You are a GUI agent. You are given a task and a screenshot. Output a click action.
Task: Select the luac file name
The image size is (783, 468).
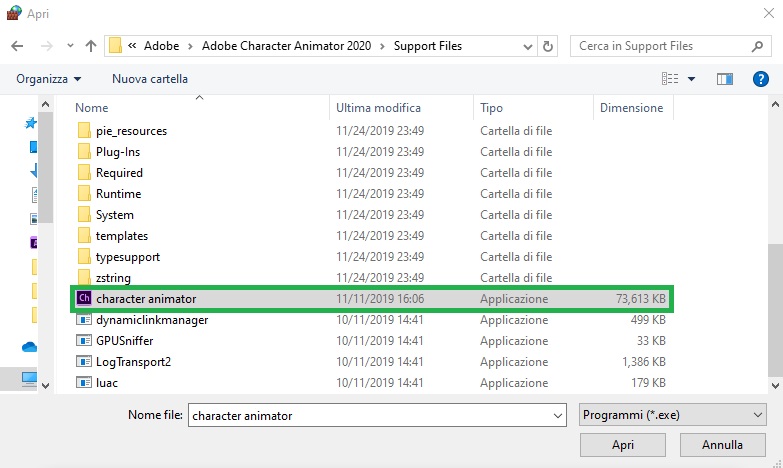(x=107, y=383)
